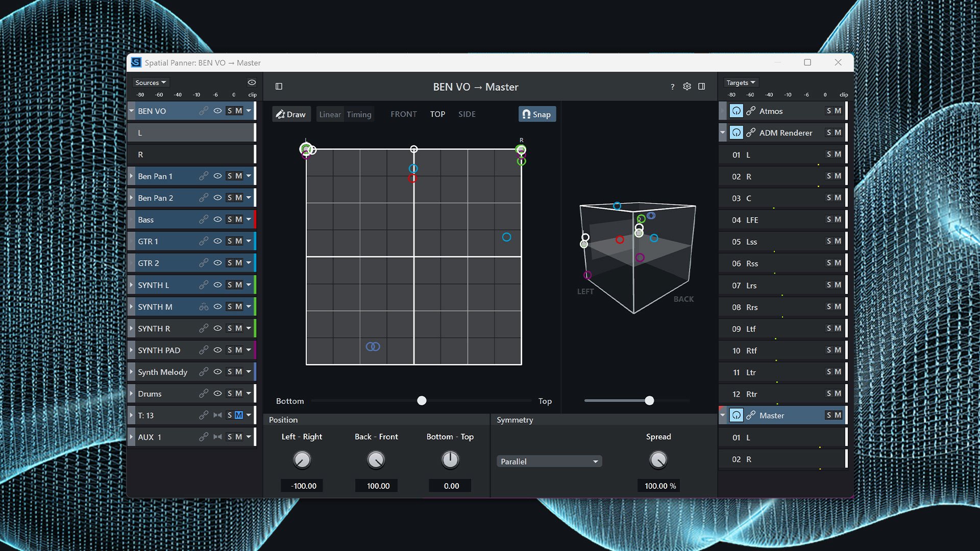Open the Sources dropdown

coord(151,82)
